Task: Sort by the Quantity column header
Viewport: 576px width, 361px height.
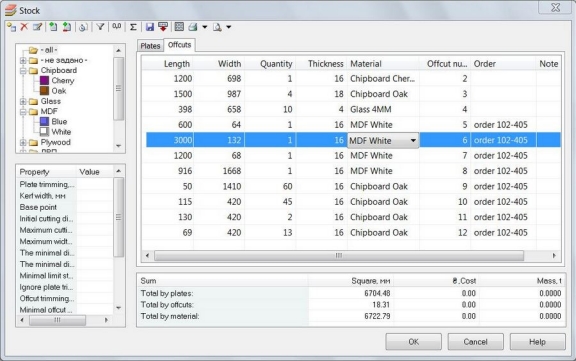Action: pos(270,64)
